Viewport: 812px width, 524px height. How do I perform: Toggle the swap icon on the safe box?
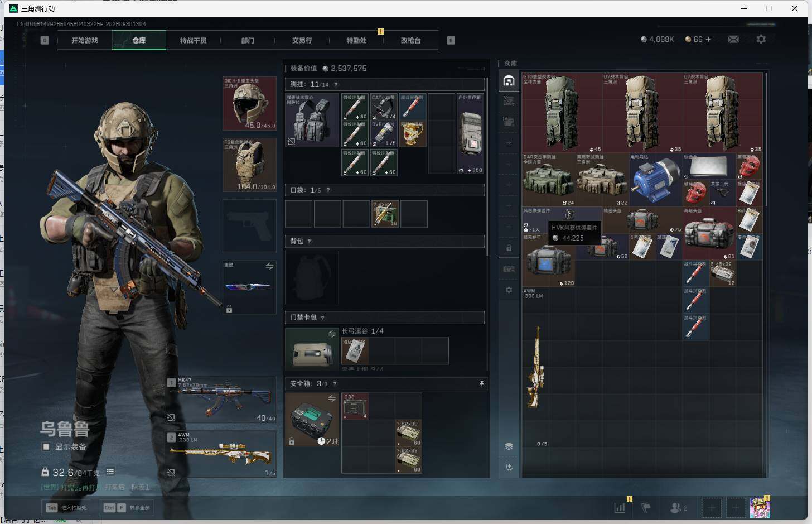[332, 398]
